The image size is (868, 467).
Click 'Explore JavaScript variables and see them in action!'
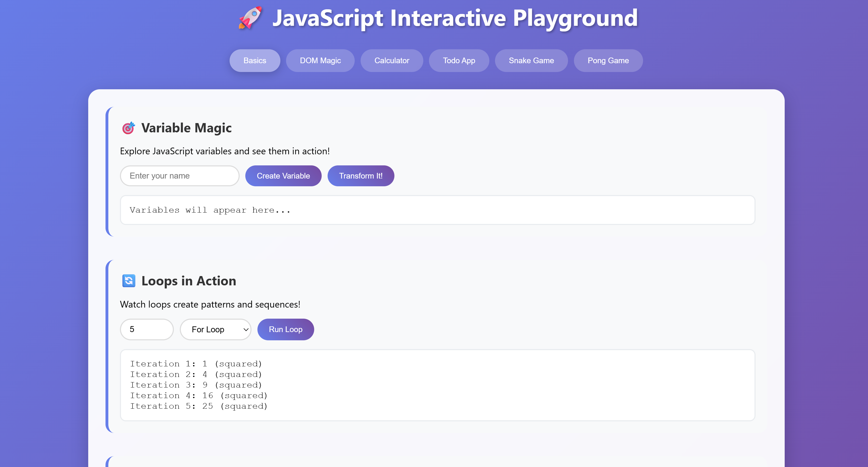pyautogui.click(x=225, y=151)
